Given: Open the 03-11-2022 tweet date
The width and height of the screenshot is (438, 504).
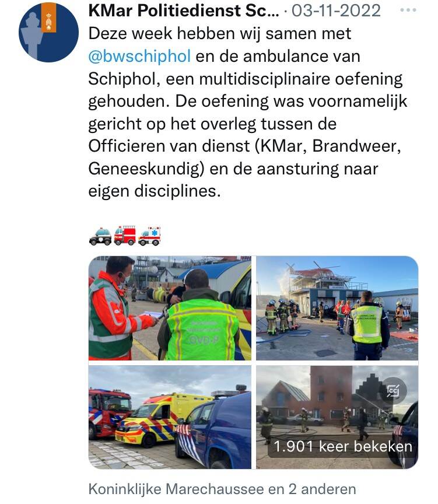Looking at the screenshot, I should (336, 10).
